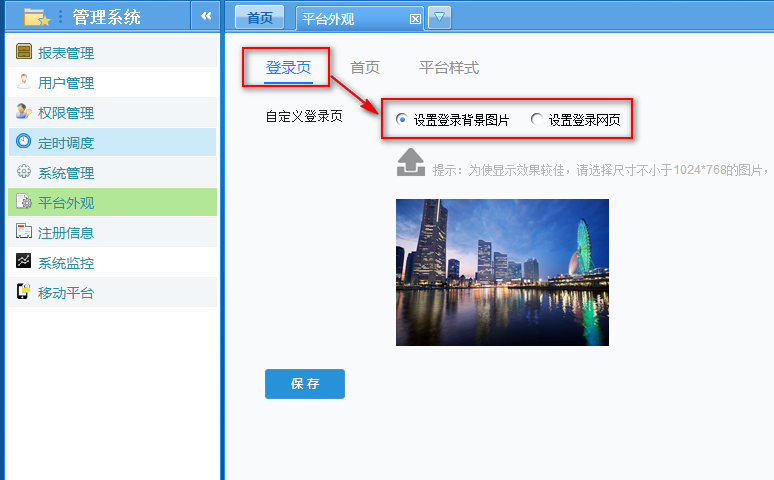Click the 用户管理 person icon

24,81
